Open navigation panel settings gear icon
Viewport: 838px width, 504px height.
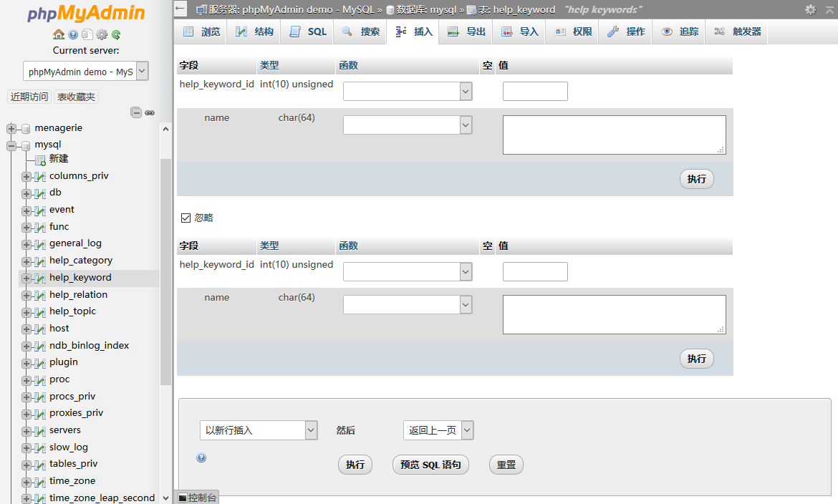point(102,34)
